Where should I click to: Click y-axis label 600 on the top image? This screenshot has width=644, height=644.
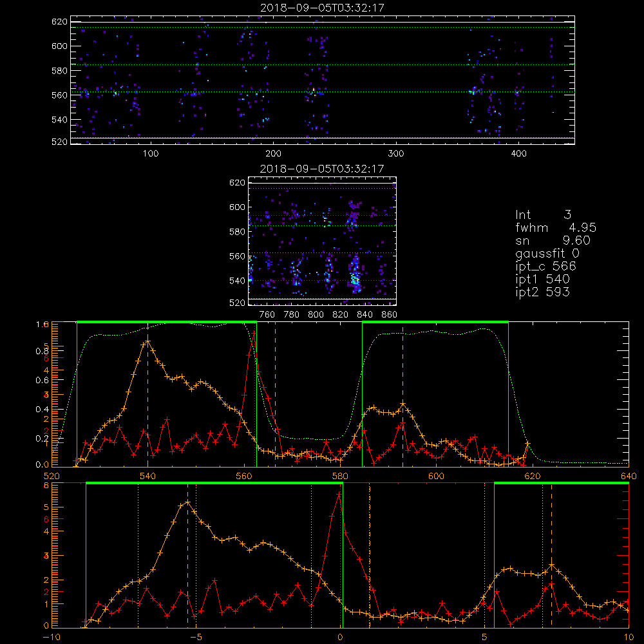coord(59,46)
